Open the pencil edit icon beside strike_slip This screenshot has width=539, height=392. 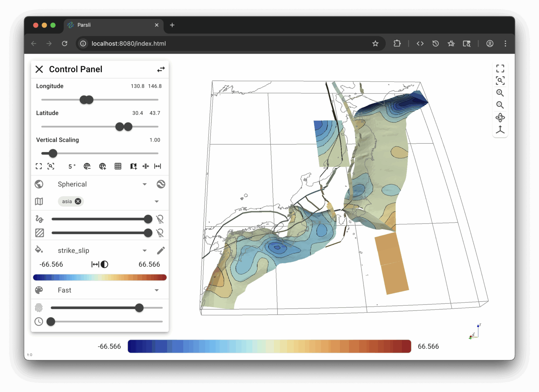coord(161,250)
